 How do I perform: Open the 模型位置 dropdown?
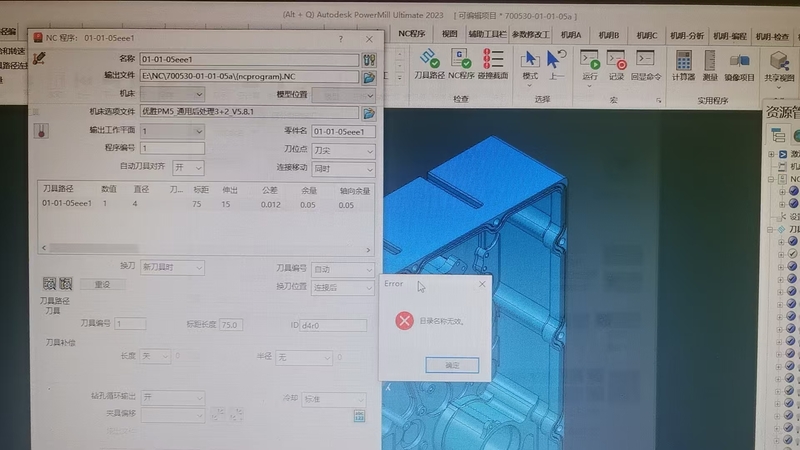[343, 95]
